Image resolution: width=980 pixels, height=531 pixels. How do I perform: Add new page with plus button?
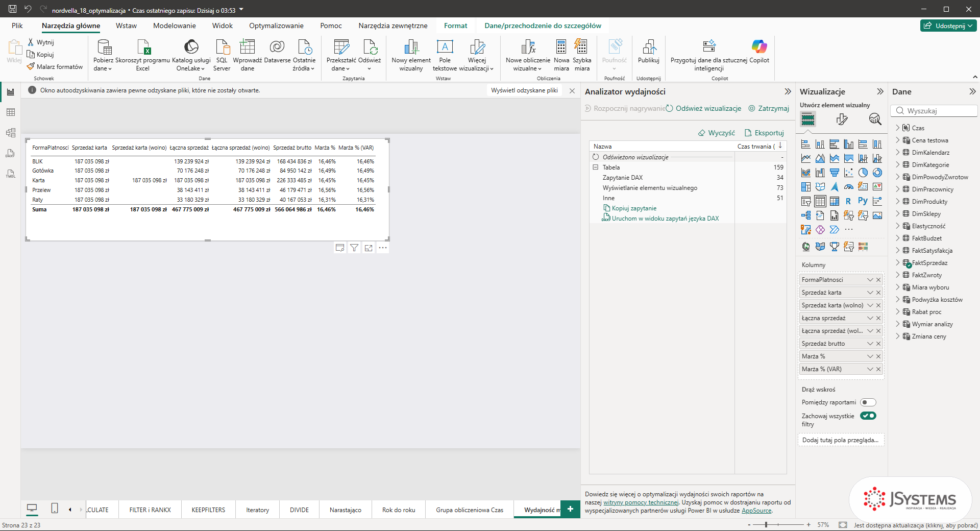(570, 509)
